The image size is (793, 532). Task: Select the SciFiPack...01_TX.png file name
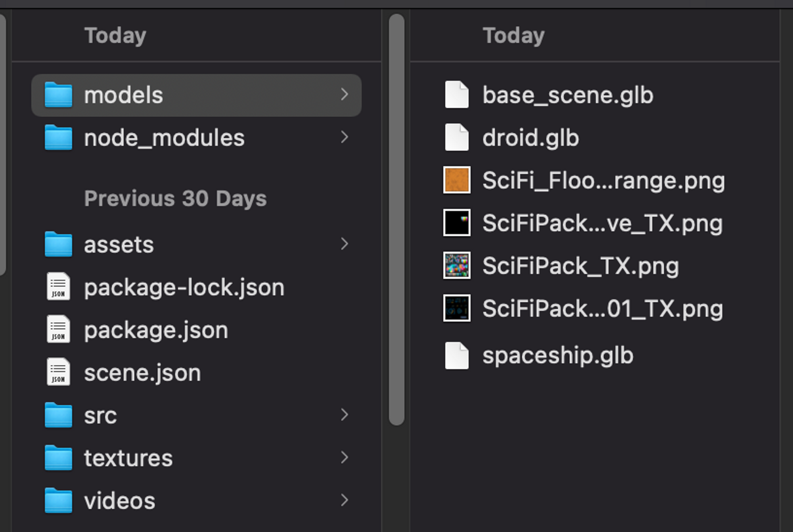coord(602,309)
